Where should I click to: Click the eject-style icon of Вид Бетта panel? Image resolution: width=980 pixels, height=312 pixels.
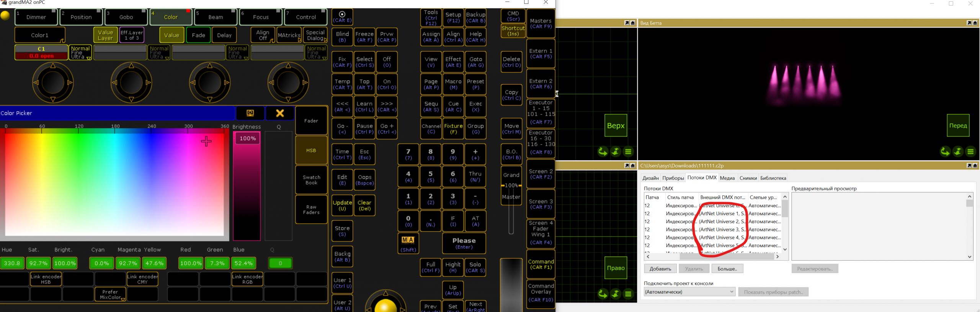[x=975, y=23]
